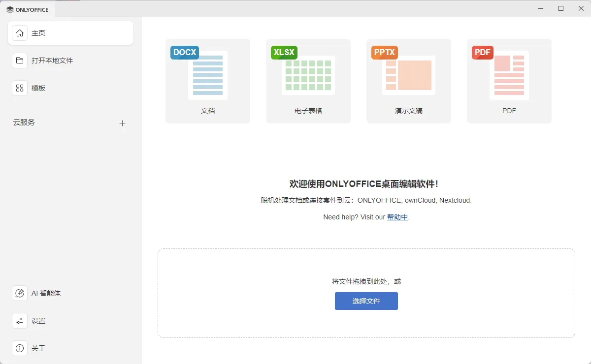Create a new DOCX 文档

pos(208,81)
